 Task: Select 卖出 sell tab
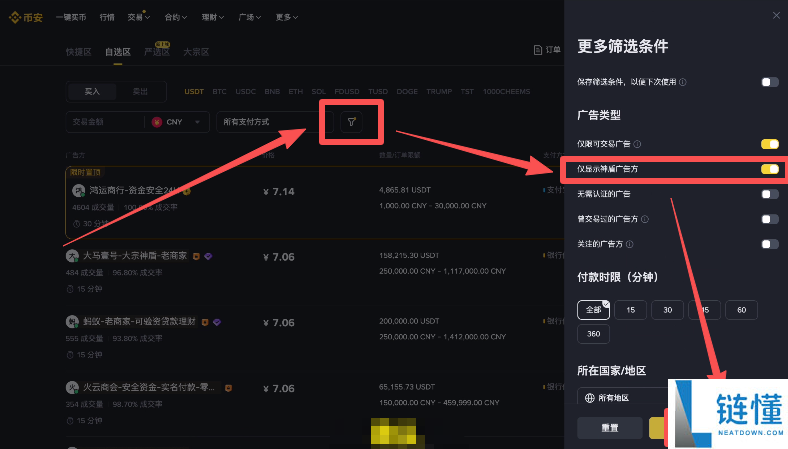coord(140,92)
